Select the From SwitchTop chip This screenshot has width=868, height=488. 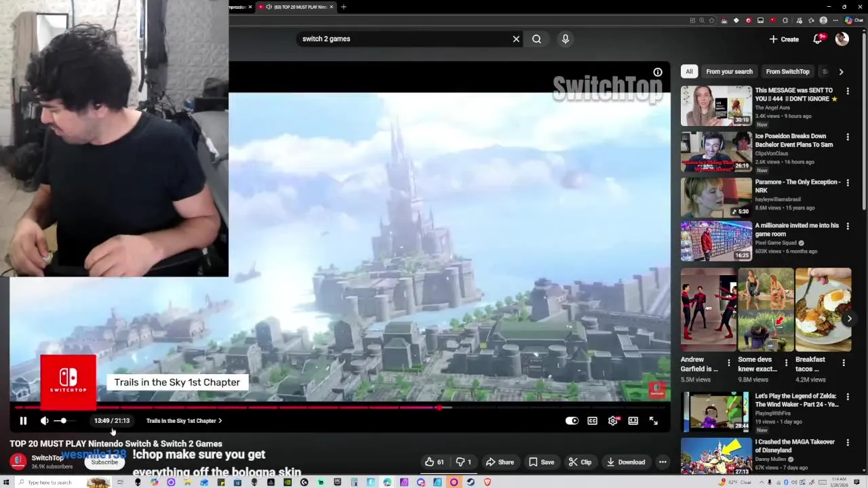click(x=787, y=72)
